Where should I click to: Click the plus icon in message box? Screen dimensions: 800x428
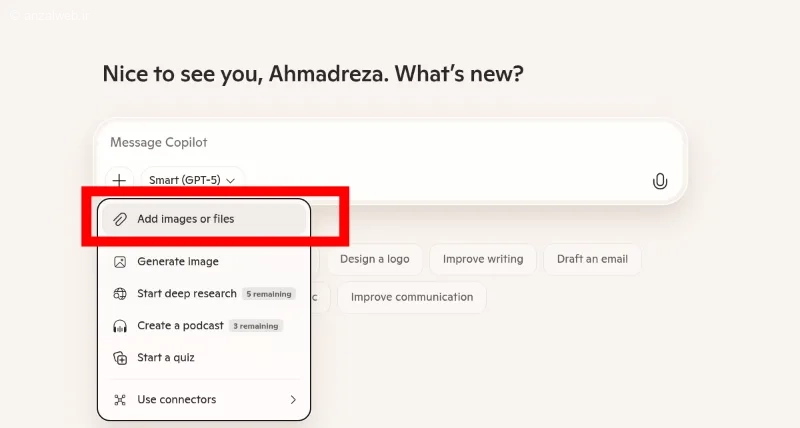coord(119,180)
